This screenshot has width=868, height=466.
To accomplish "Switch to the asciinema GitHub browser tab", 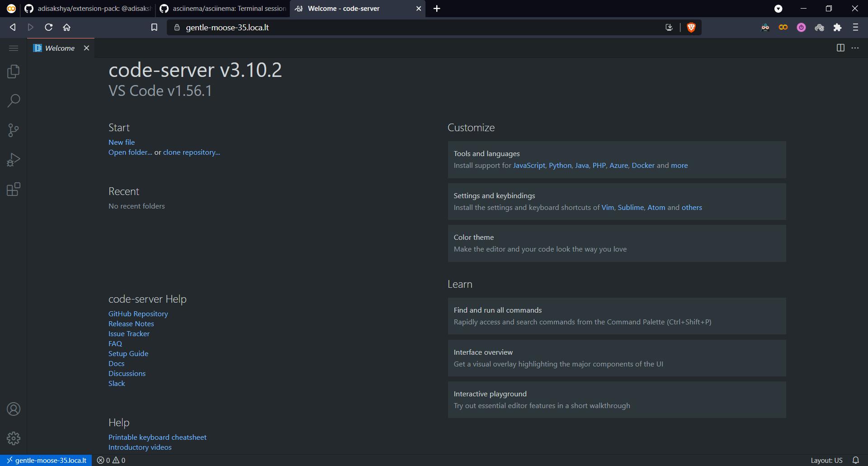I will (x=224, y=9).
